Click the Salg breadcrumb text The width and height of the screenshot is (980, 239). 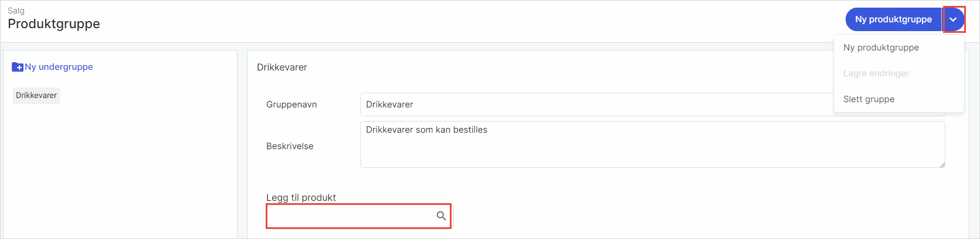[x=16, y=11]
